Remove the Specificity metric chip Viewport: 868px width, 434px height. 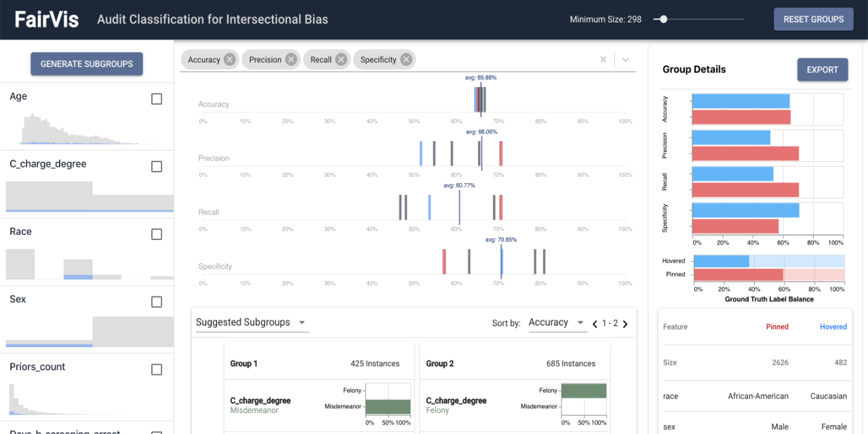(x=406, y=59)
